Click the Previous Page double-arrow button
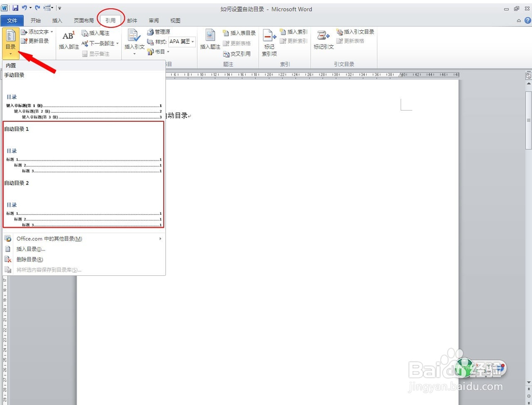 coord(529,390)
